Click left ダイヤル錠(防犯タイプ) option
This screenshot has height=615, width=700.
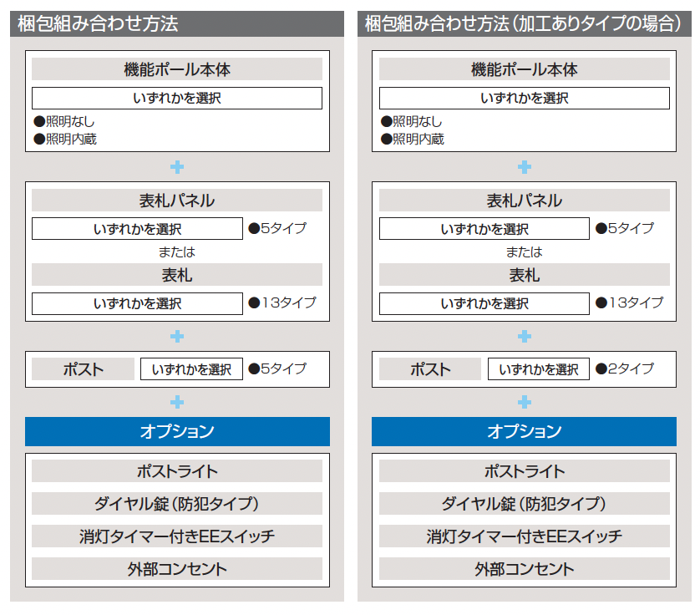click(x=177, y=503)
